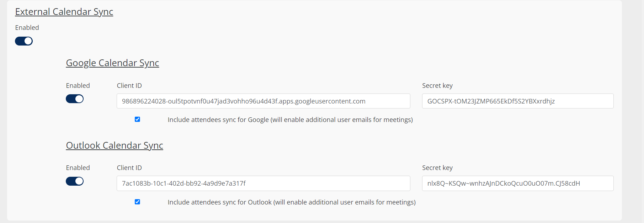Click the Google Client ID input field
Screen dimensions: 644x223
(263, 101)
